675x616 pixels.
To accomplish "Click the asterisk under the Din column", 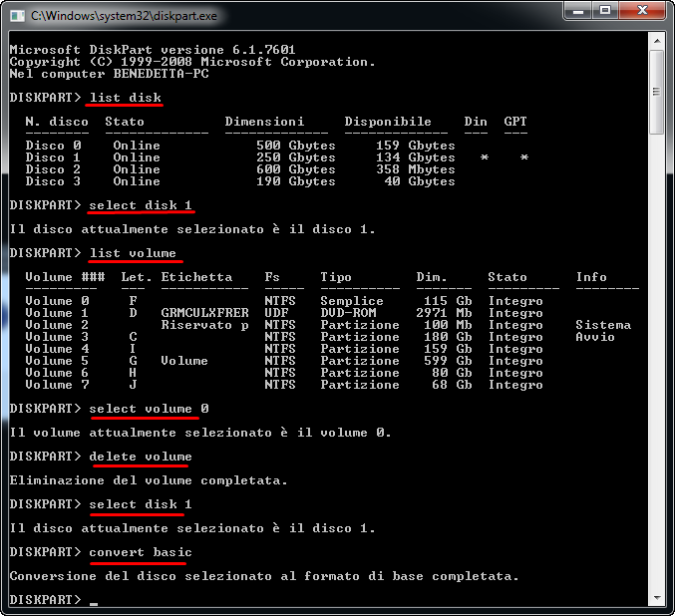I will click(x=485, y=157).
